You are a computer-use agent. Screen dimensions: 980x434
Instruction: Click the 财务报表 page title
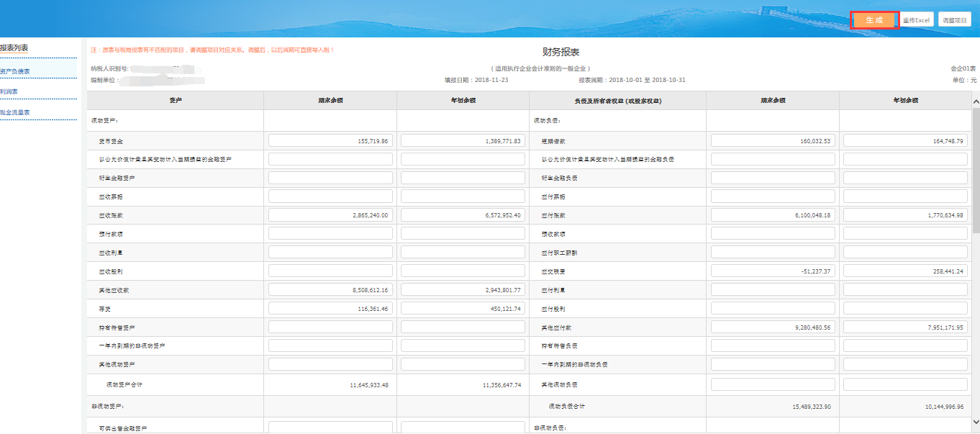tap(561, 53)
